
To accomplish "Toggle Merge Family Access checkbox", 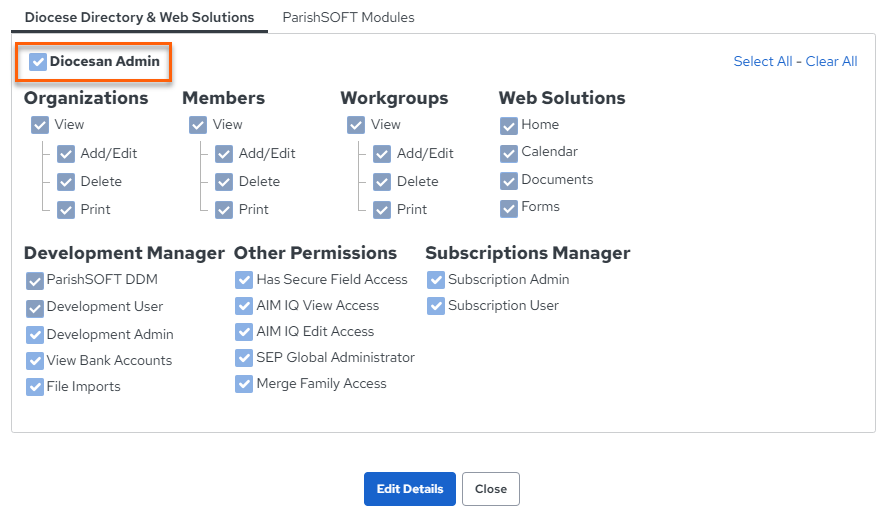I will (x=244, y=384).
